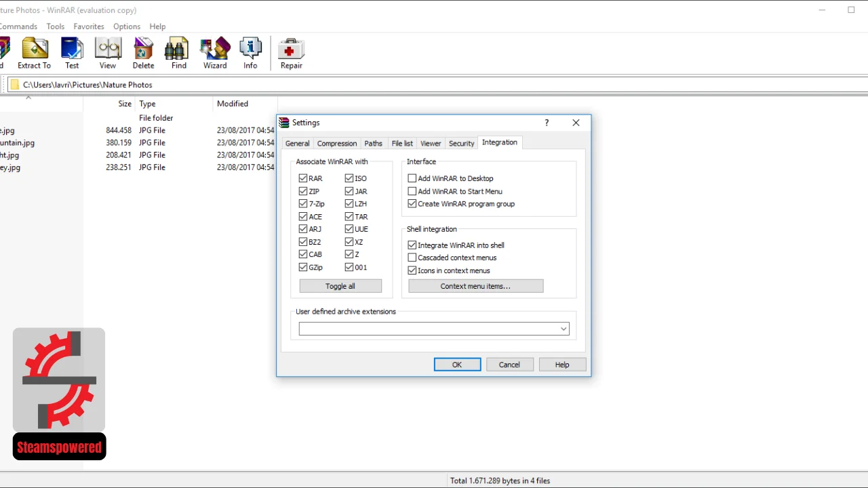Click Context menu items button

click(x=475, y=286)
